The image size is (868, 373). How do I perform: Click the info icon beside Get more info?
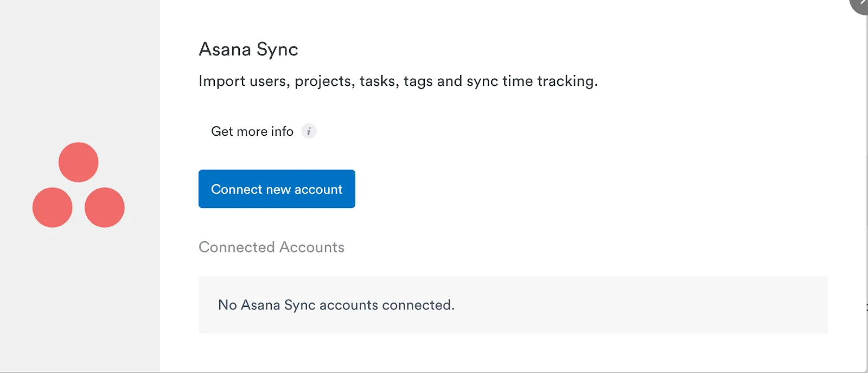click(309, 131)
